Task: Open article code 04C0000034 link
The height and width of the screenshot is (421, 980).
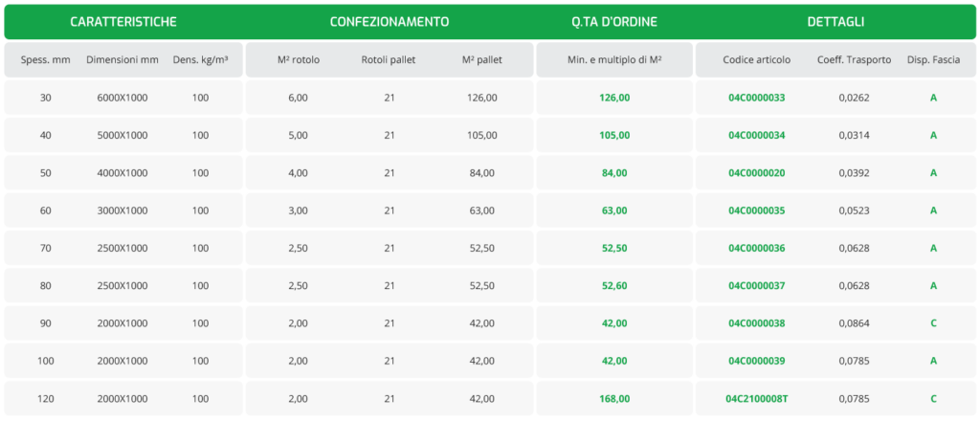Action: [756, 136]
